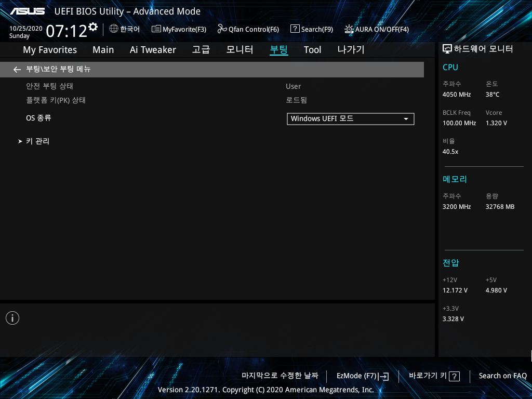The width and height of the screenshot is (532, 399).
Task: Open Search on FAQ link
Action: pos(502,376)
